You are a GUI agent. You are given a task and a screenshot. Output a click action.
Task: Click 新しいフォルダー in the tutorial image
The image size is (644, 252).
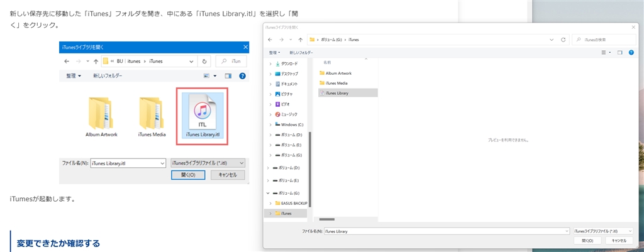[x=108, y=76]
